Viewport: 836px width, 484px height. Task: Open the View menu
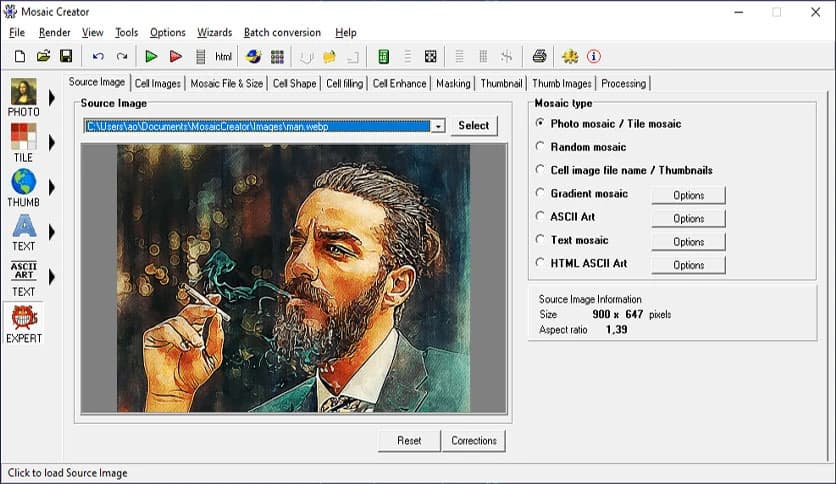point(92,33)
